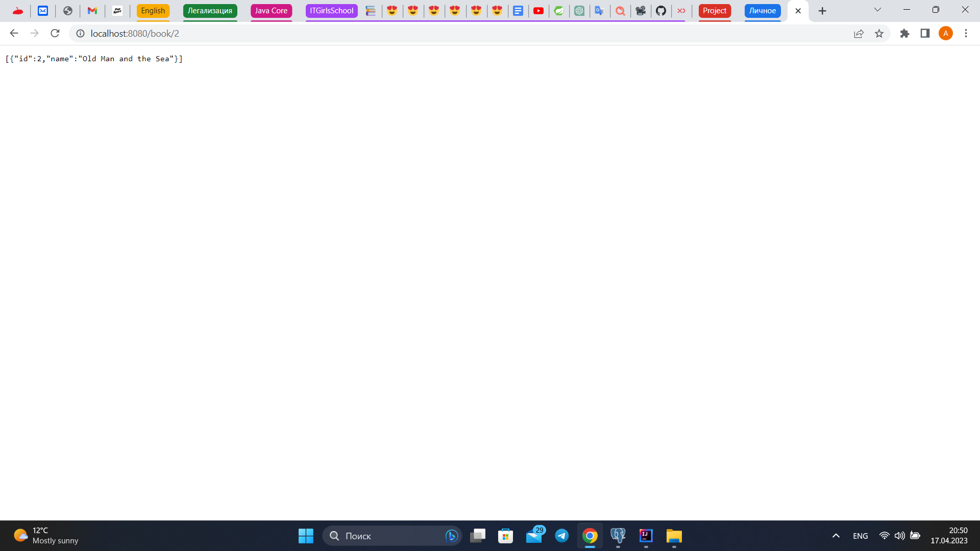Open the Личное bookmarks folder
The width and height of the screenshot is (980, 551).
(x=763, y=10)
